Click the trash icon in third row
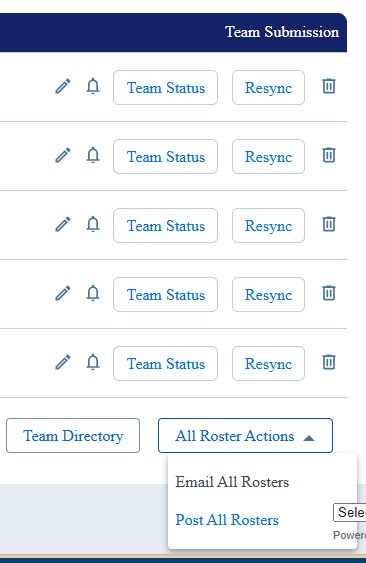 click(329, 224)
